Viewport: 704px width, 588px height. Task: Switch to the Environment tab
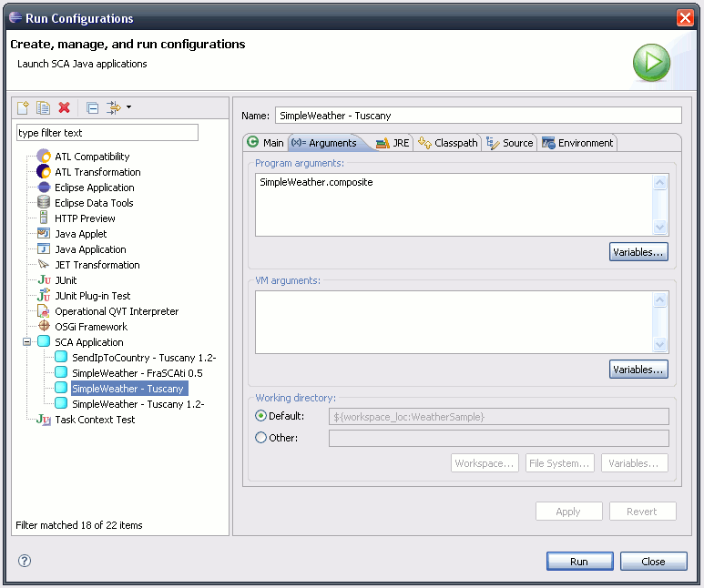(x=577, y=143)
